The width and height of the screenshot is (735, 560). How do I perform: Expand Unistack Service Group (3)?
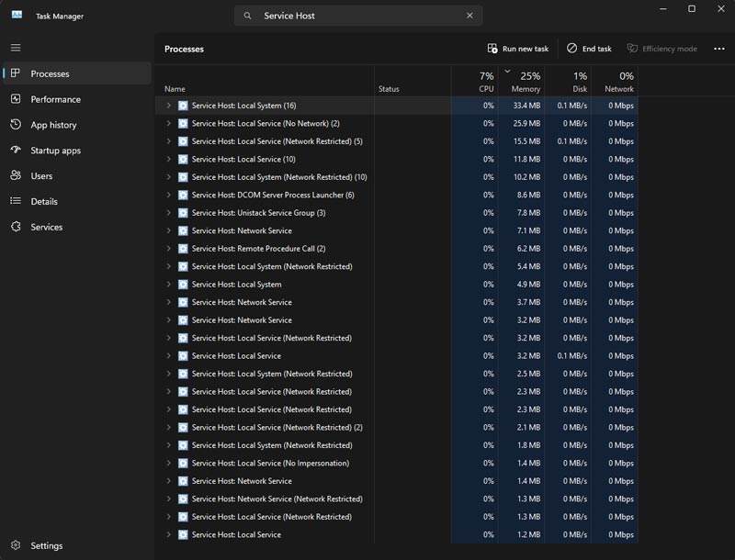168,213
